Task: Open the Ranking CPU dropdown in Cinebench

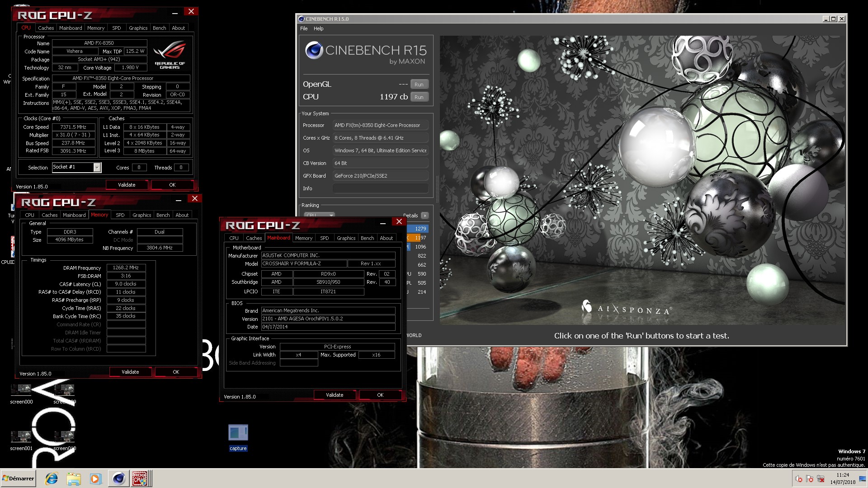Action: coord(319,216)
